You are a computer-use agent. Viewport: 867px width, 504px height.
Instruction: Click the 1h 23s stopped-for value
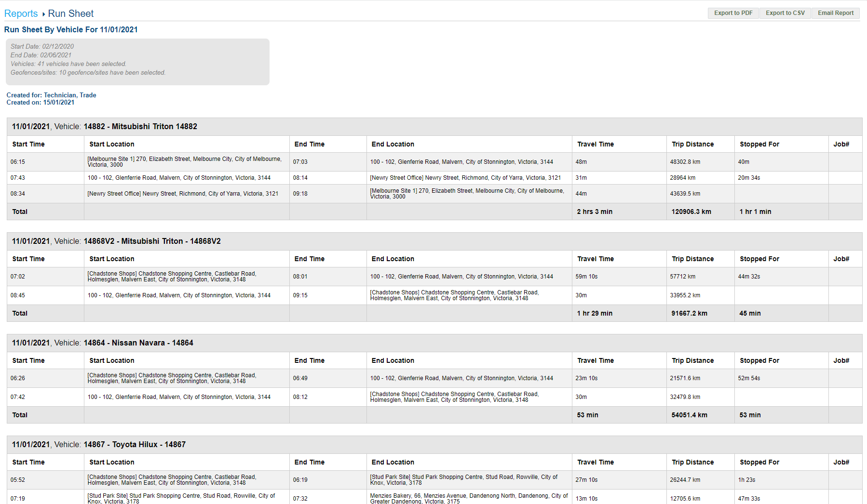pyautogui.click(x=746, y=480)
